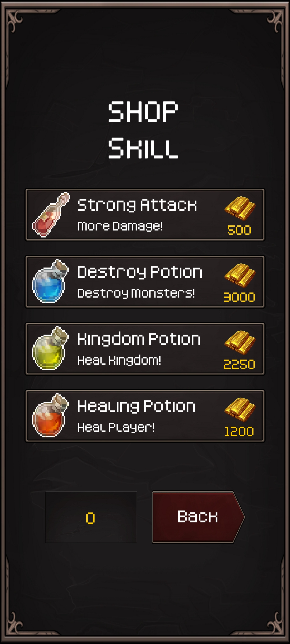Go back using the Back button
Viewport: 290px width, 644px height.
(x=198, y=517)
